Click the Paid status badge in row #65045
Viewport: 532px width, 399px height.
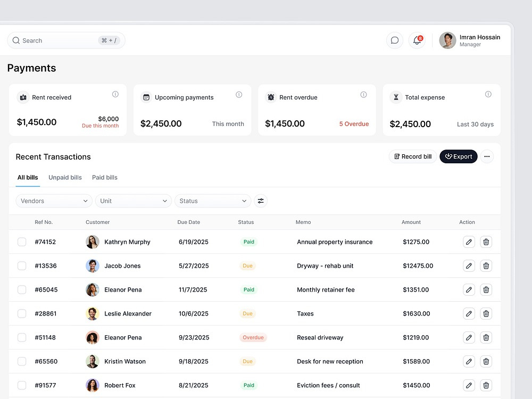(248, 290)
